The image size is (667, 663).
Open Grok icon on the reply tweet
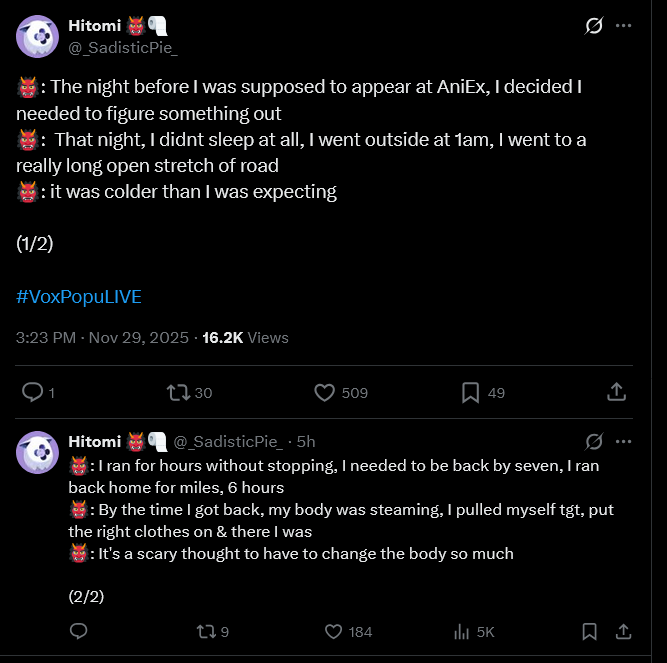[593, 441]
